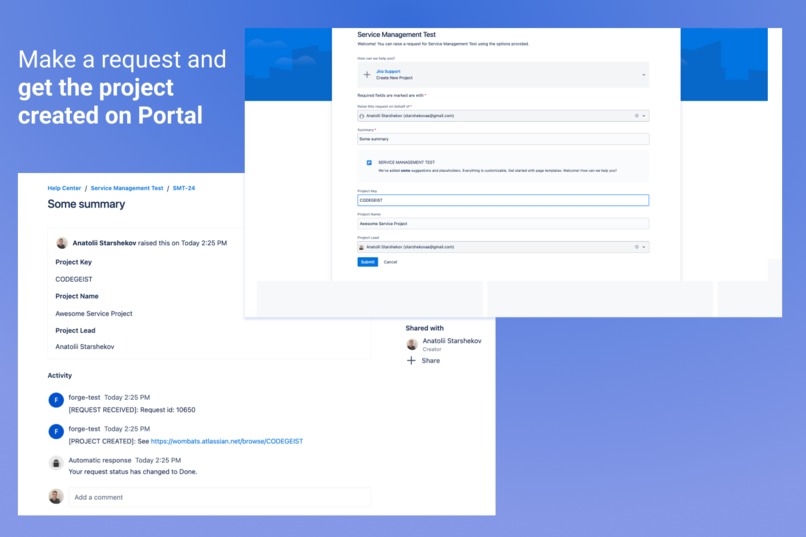Click the plus icon next to Share
Screen dimensions: 806x537
411,361
